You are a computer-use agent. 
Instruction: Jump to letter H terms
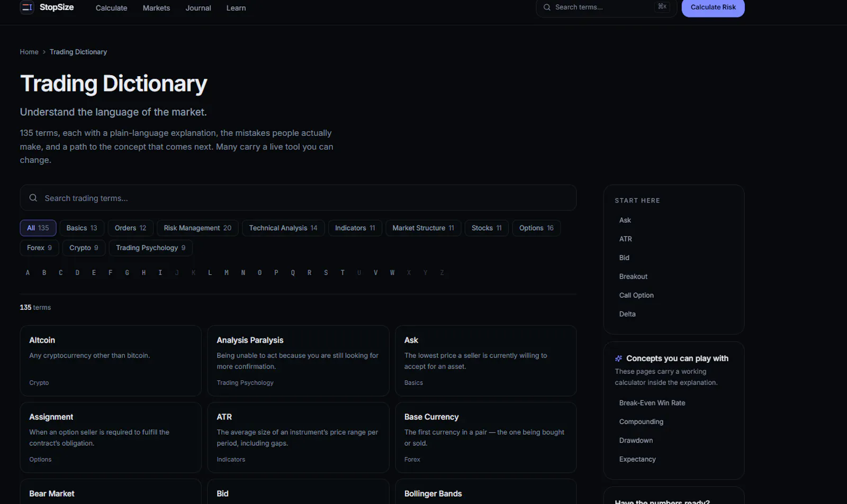pos(143,273)
